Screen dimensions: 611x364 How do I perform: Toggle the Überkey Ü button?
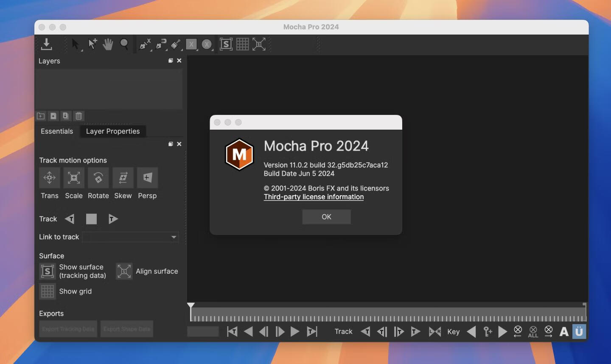tap(579, 331)
